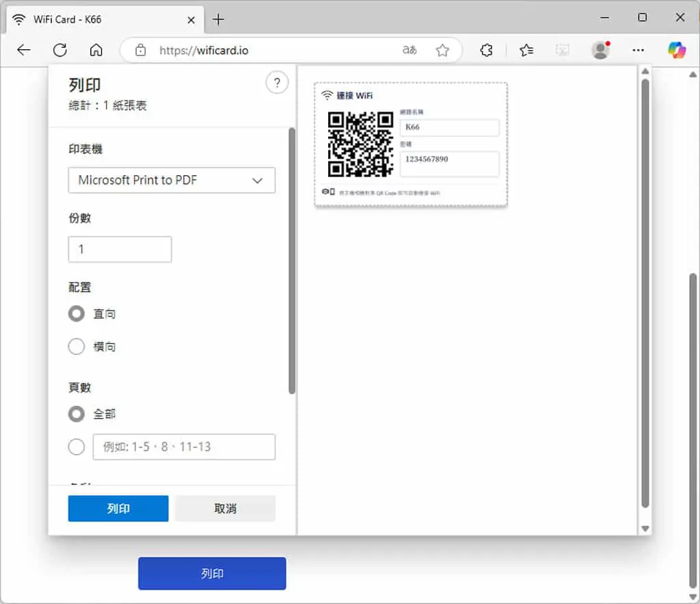Open the browser Settings and more menu

638,50
